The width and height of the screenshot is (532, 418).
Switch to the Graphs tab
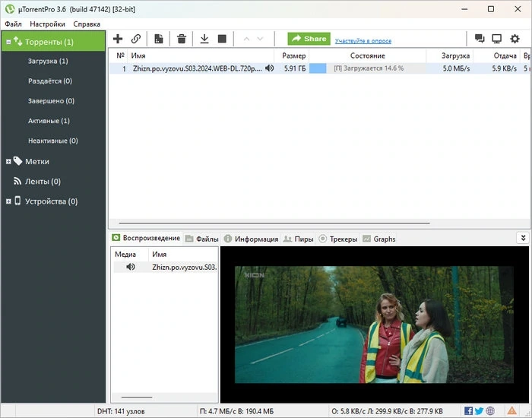click(x=379, y=239)
